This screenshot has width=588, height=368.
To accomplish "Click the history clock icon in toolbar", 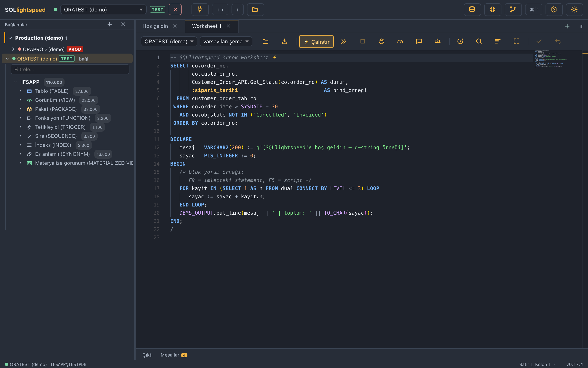I will (x=460, y=41).
